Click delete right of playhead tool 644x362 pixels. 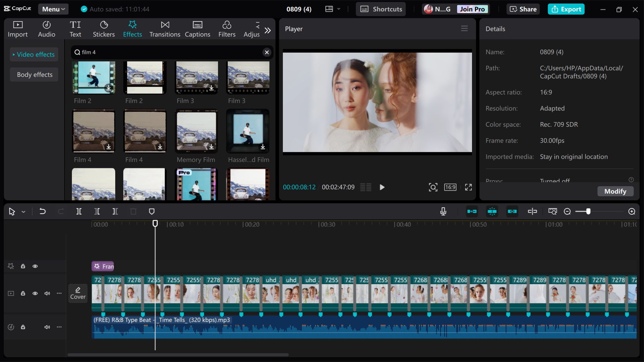pos(115,211)
